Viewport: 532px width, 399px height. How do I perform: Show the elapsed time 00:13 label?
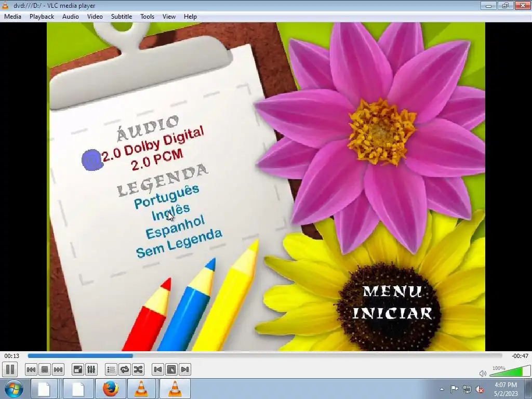click(11, 356)
